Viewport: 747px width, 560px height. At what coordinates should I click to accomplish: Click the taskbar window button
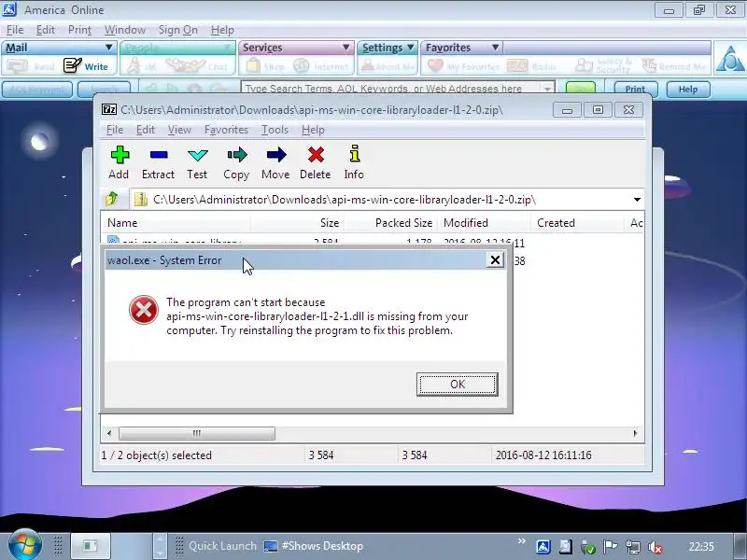tap(91, 546)
